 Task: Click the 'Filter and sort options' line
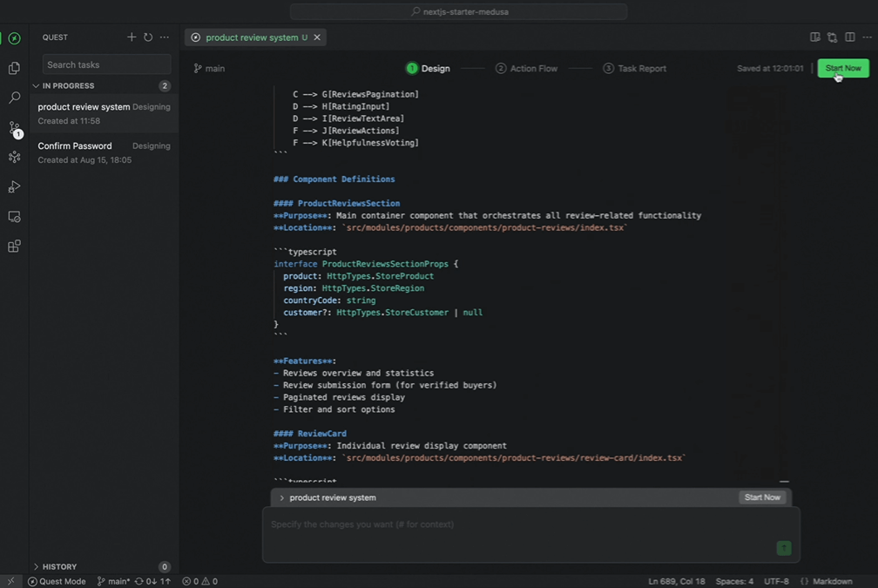(x=334, y=409)
